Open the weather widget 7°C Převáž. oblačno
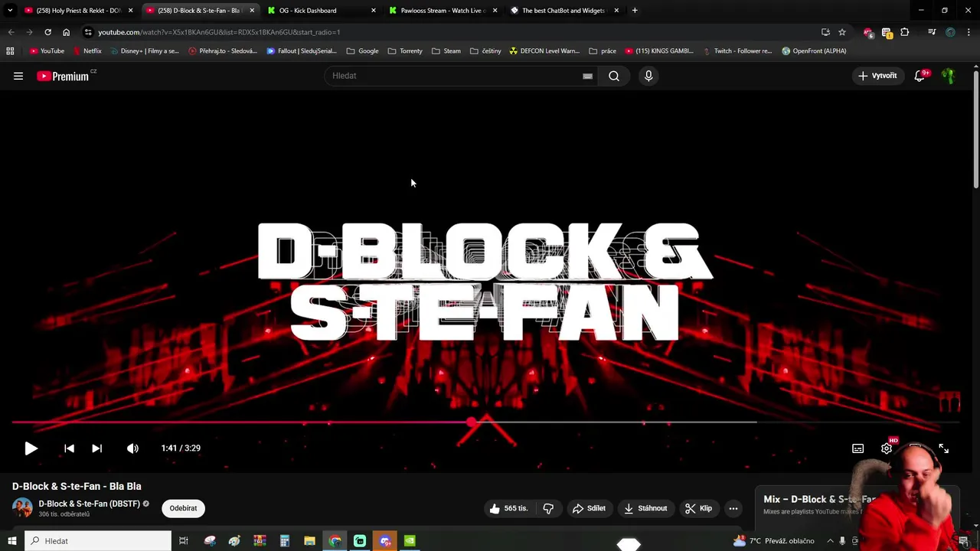 774,541
